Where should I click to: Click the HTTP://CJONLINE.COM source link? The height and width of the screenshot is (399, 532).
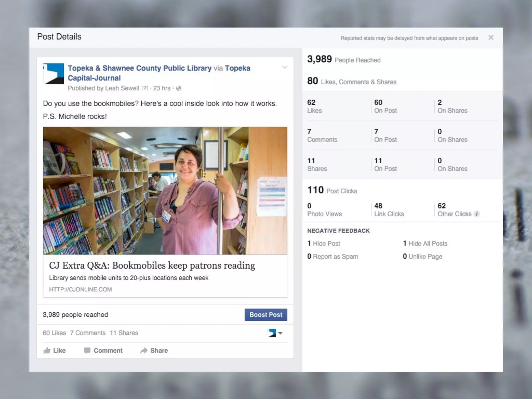click(x=80, y=289)
